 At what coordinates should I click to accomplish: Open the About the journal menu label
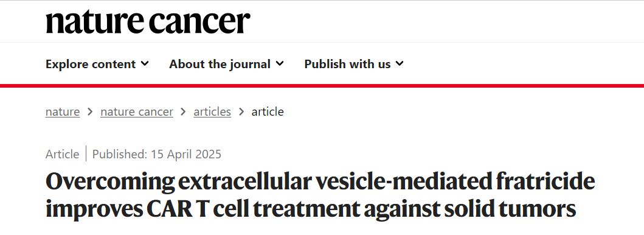[x=220, y=64]
